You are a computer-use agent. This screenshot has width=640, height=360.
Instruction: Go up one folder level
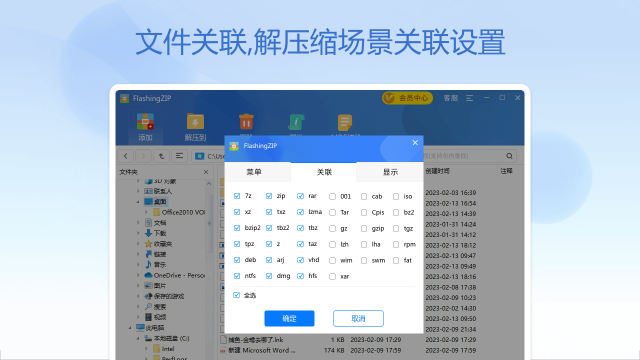click(161, 156)
